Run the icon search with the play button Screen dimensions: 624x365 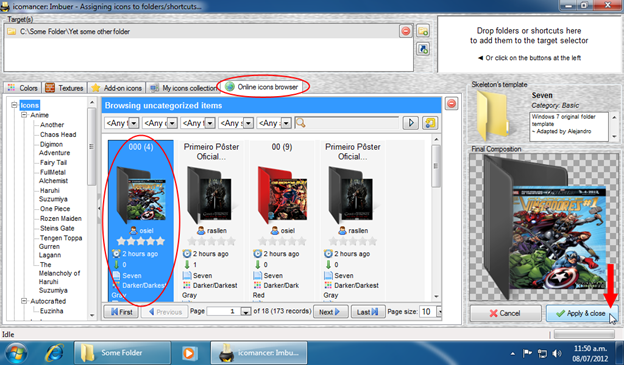(410, 123)
